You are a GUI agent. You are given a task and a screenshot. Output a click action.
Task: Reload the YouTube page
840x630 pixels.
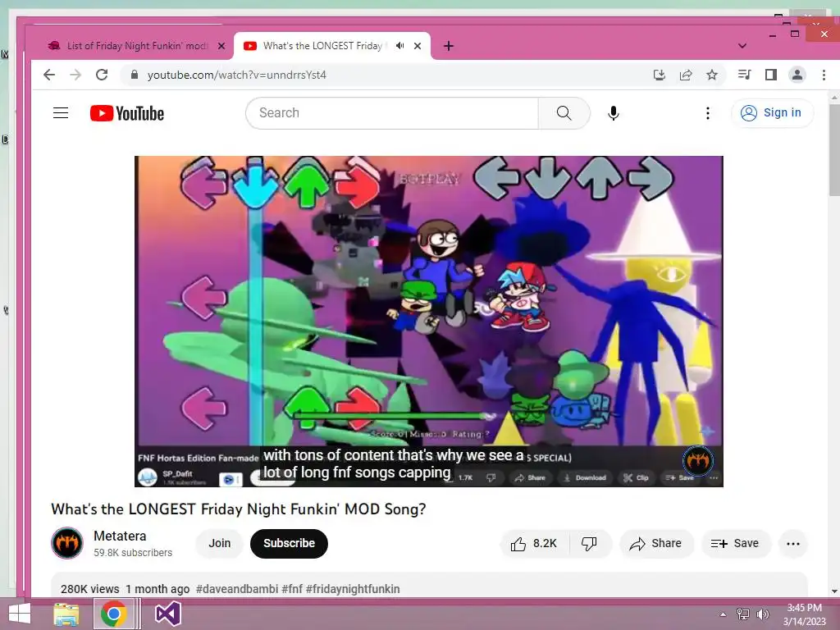[x=102, y=75]
